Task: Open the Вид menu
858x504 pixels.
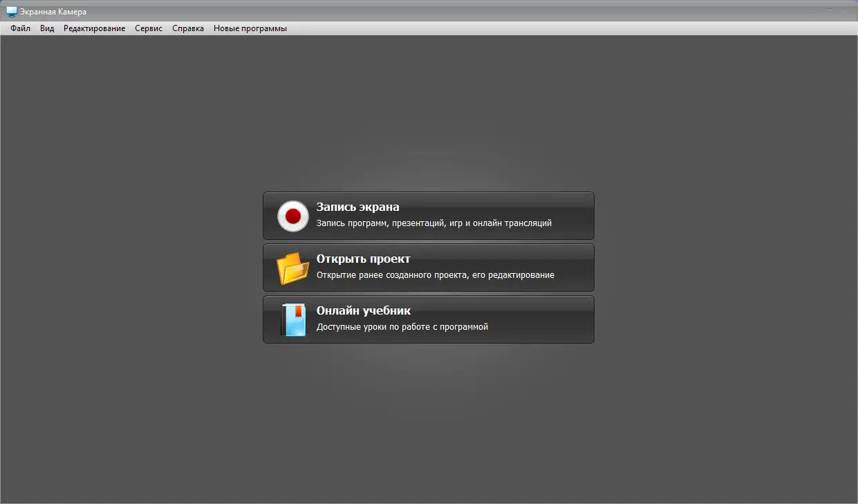Action: 47,28
